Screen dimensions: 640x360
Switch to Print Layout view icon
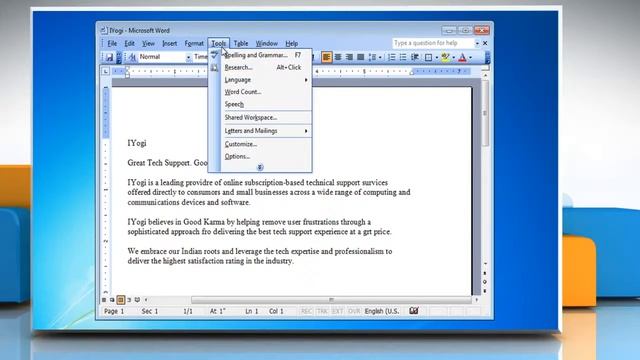tap(121, 300)
